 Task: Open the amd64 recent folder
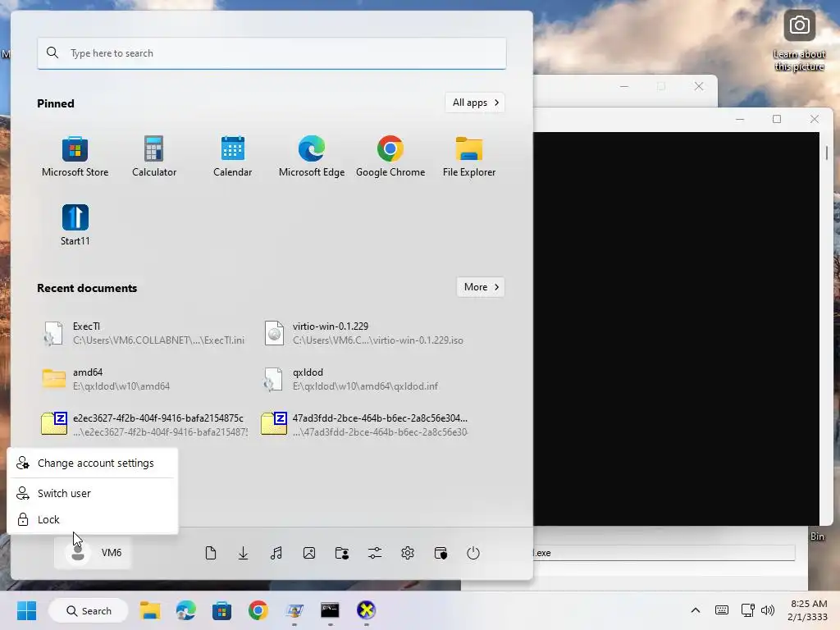tap(144, 379)
